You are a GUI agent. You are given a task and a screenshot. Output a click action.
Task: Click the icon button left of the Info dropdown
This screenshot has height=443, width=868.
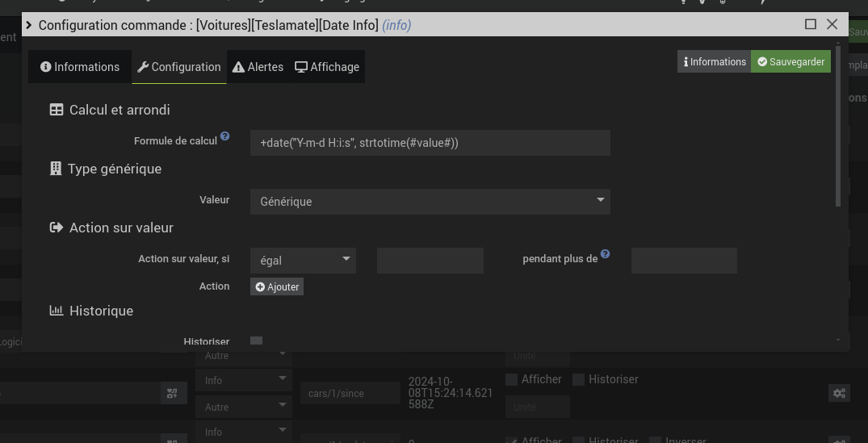click(172, 393)
